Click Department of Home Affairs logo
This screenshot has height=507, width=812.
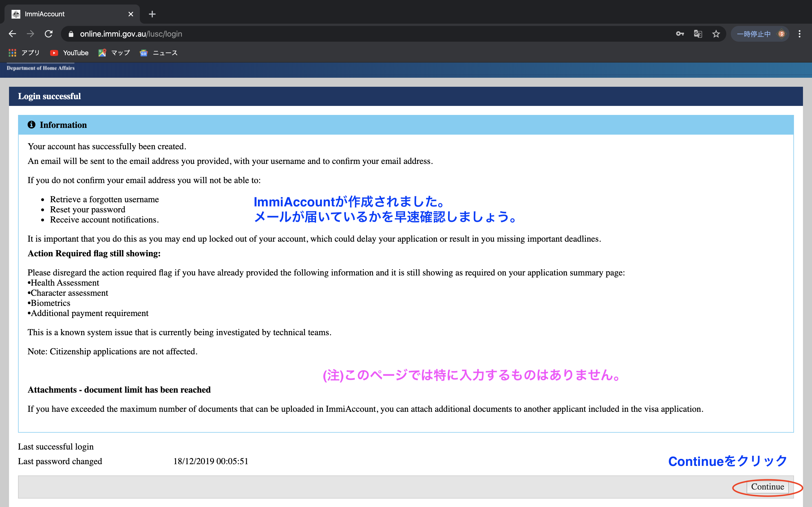pyautogui.click(x=41, y=68)
